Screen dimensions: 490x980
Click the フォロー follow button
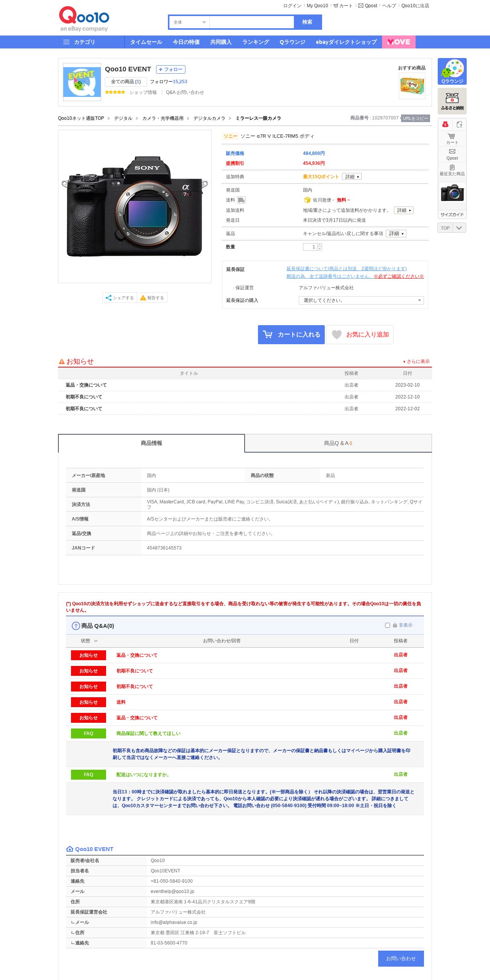[x=171, y=69]
